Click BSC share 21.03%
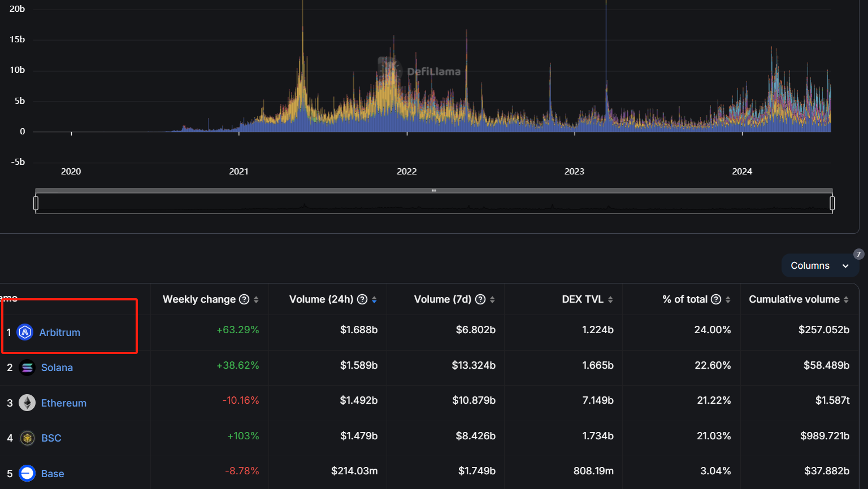Image resolution: width=868 pixels, height=489 pixels. tap(714, 436)
